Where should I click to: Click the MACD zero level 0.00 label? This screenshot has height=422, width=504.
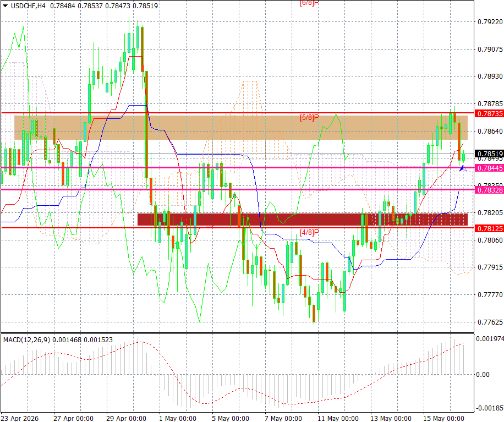point(483,375)
